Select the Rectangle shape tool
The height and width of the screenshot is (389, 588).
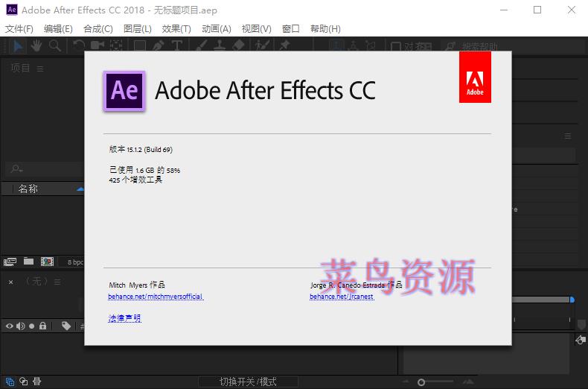tap(139, 45)
